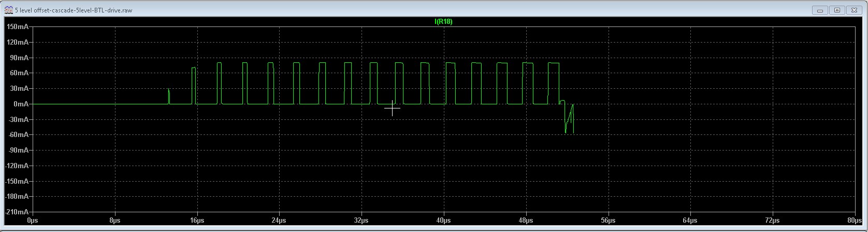Viewport: 868px width, 232px height.
Task: Click the 32µs time axis label
Action: [361, 221]
